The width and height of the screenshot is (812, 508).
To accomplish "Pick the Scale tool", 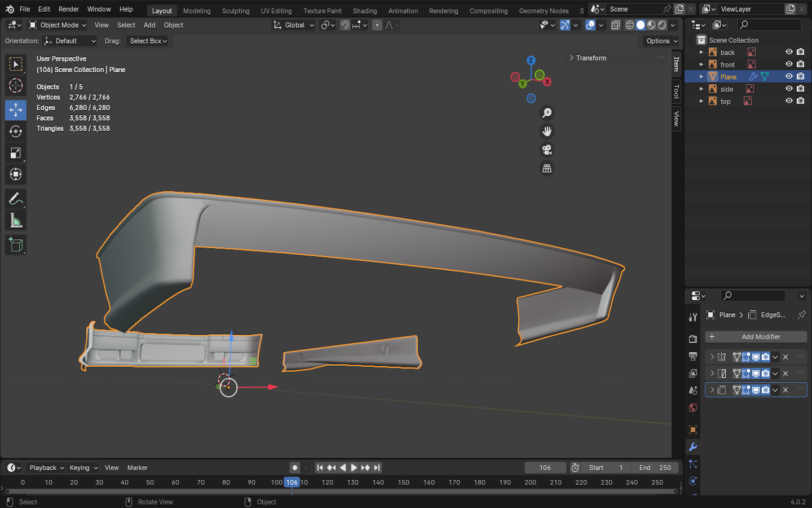I will [x=16, y=153].
